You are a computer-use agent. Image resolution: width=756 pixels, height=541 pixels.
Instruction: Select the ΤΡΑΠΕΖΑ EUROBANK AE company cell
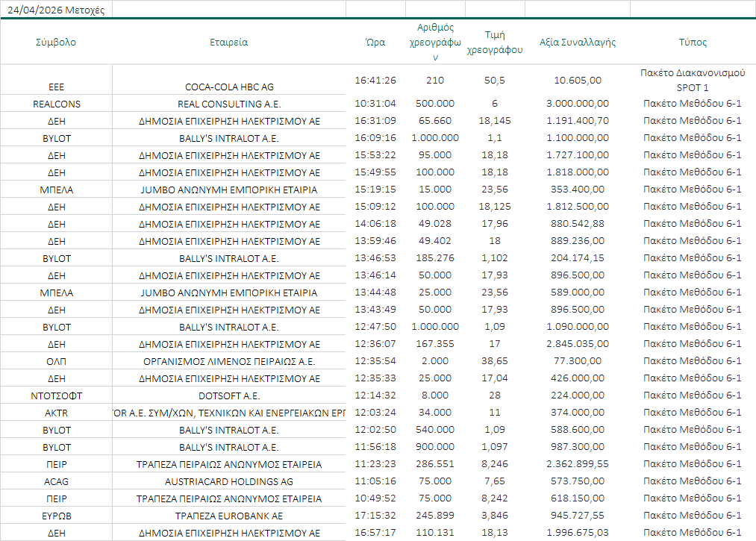[x=229, y=516]
